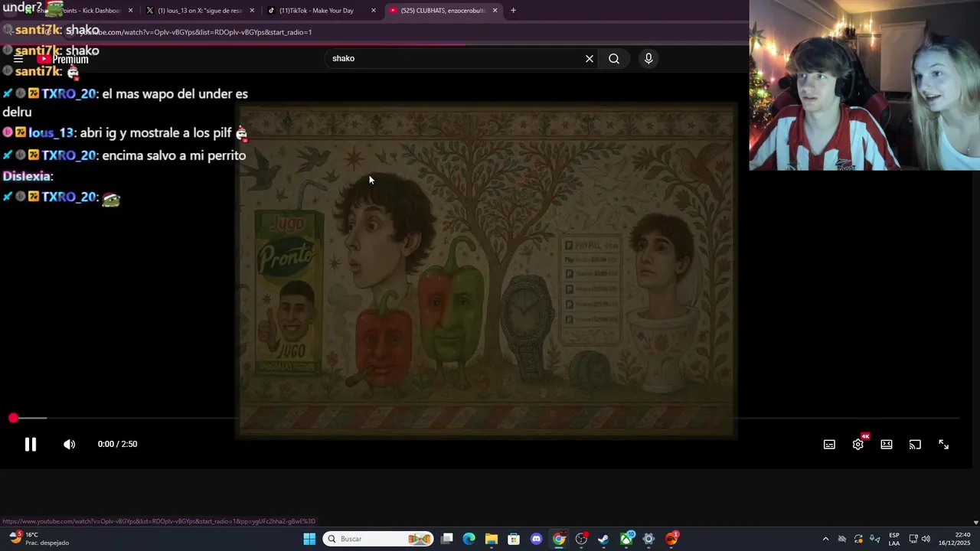Switch to Google Chrome in the taskbar
The width and height of the screenshot is (980, 551).
(559, 539)
